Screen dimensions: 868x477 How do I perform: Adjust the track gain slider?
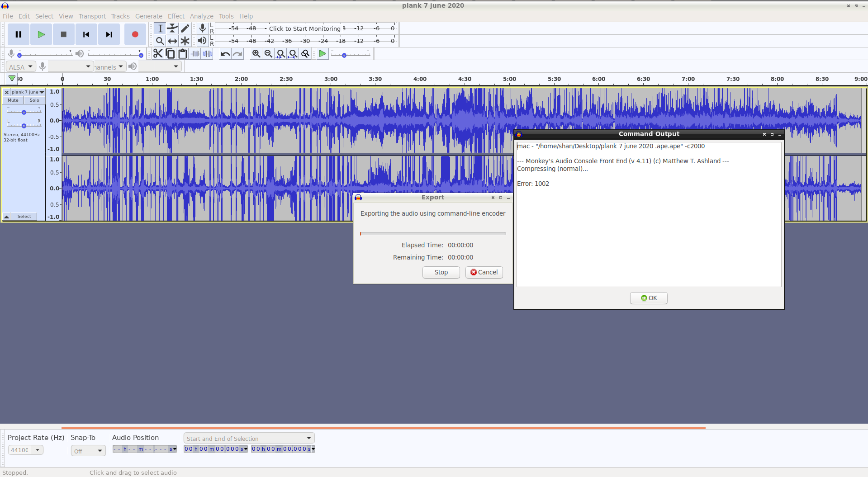[24, 112]
